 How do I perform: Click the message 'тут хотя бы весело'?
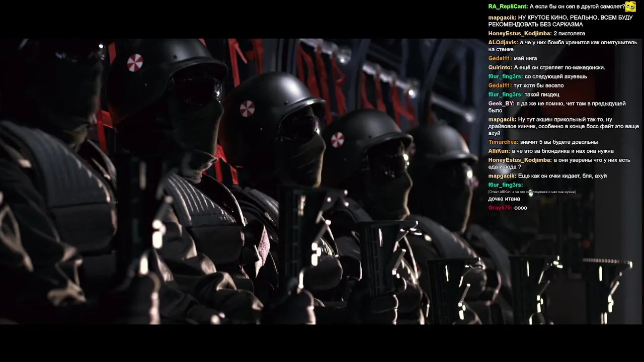(x=539, y=86)
